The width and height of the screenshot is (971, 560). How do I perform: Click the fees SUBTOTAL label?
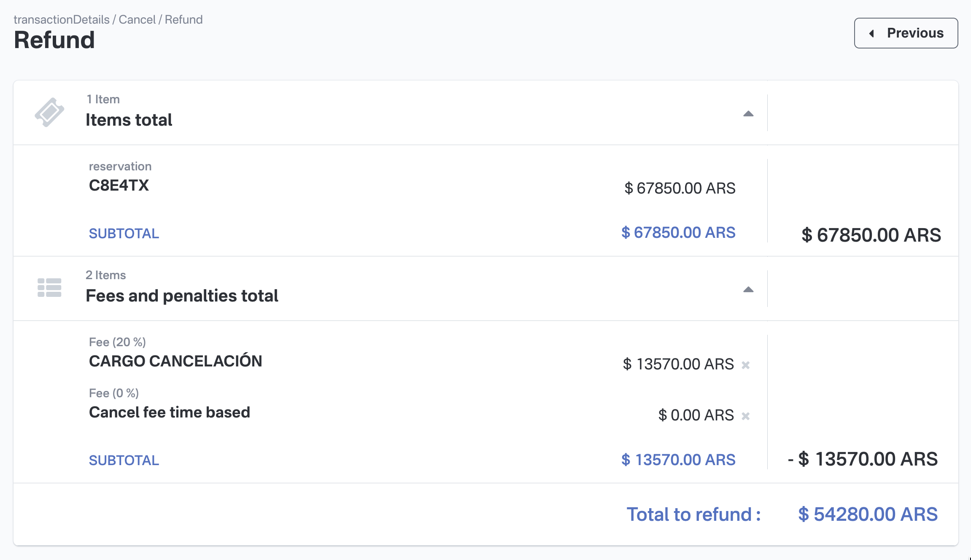pos(124,460)
